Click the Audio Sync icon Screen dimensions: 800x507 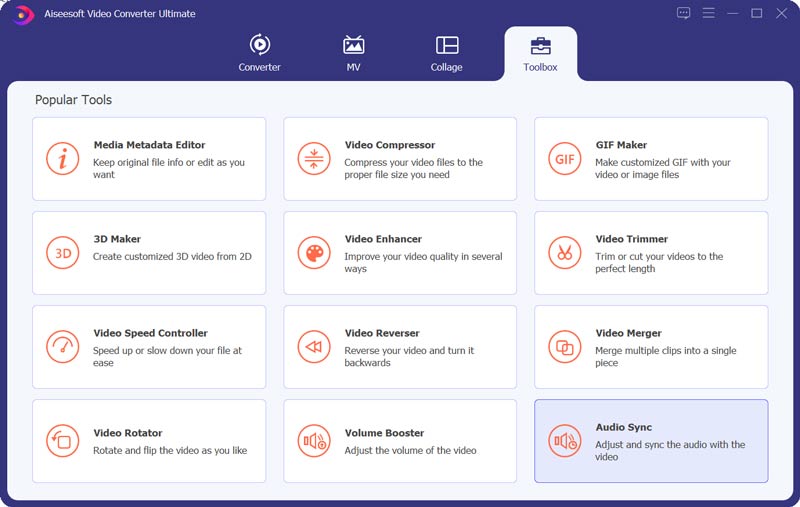click(564, 441)
